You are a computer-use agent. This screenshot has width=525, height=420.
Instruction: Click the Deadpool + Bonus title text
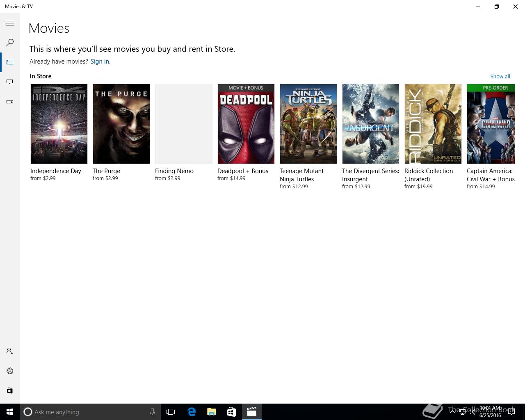coord(243,171)
